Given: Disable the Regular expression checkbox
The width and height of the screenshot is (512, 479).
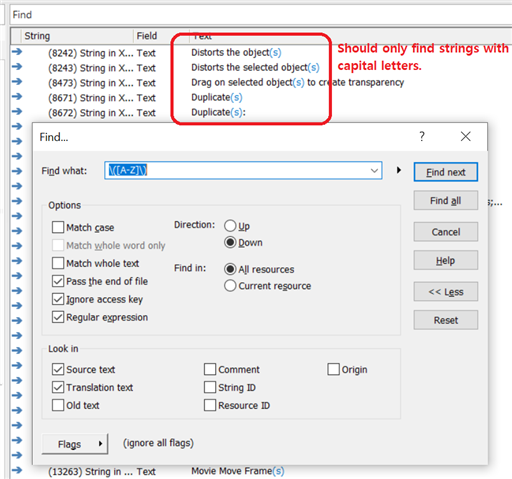Looking at the screenshot, I should 58,317.
